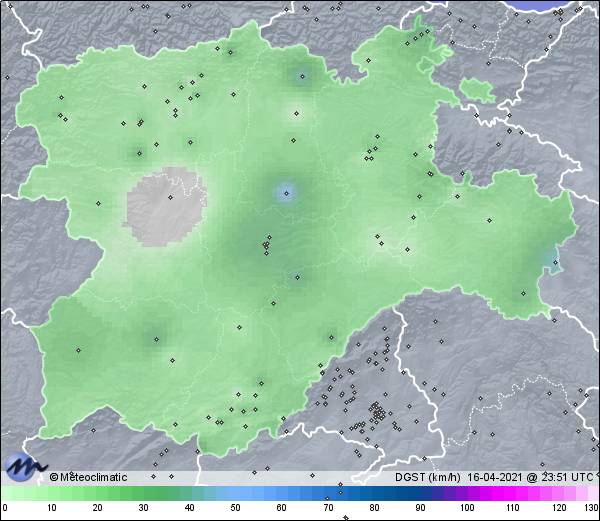Click the scale label 120
This screenshot has width=600, height=521.
pyautogui.click(x=559, y=508)
